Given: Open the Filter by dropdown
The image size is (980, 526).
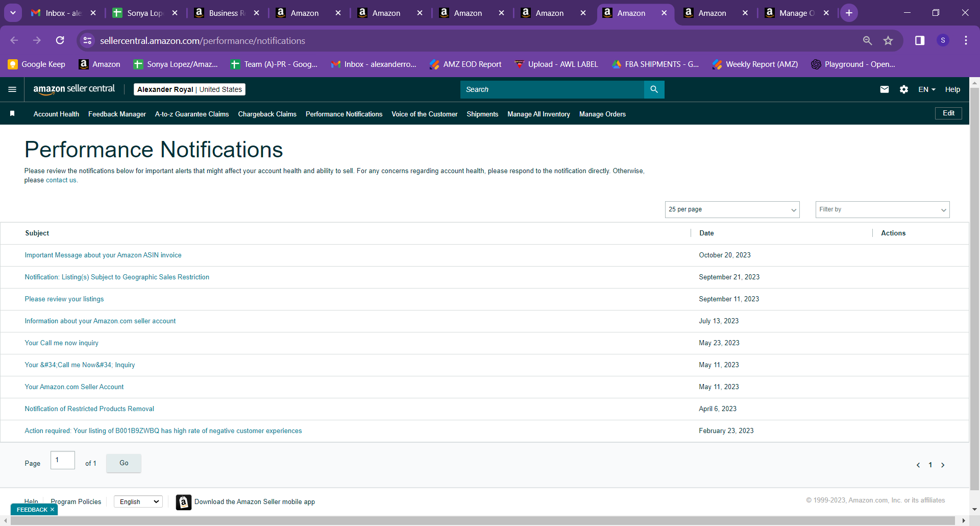Looking at the screenshot, I should (x=883, y=209).
